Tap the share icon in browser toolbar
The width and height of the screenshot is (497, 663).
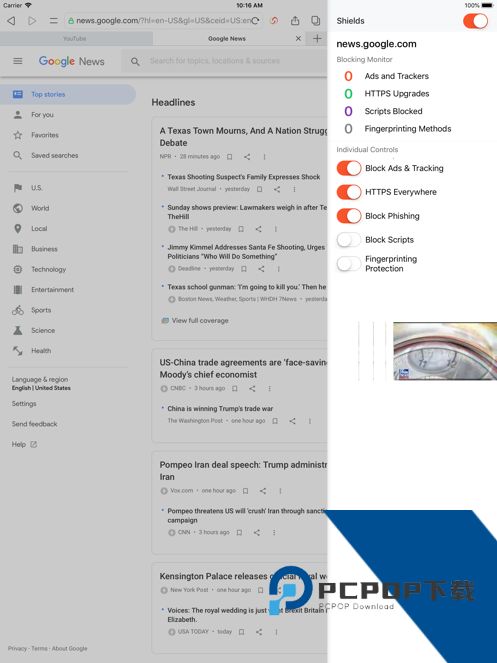click(x=295, y=21)
